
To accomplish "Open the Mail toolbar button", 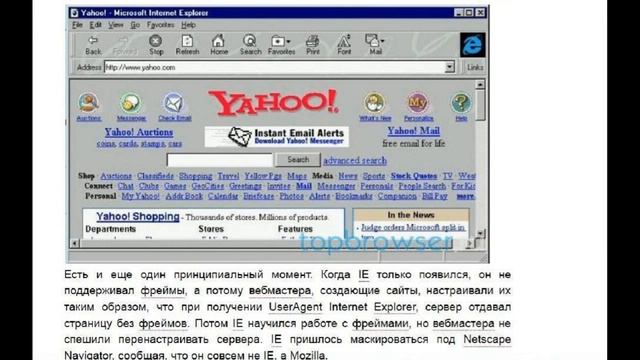I will click(375, 45).
